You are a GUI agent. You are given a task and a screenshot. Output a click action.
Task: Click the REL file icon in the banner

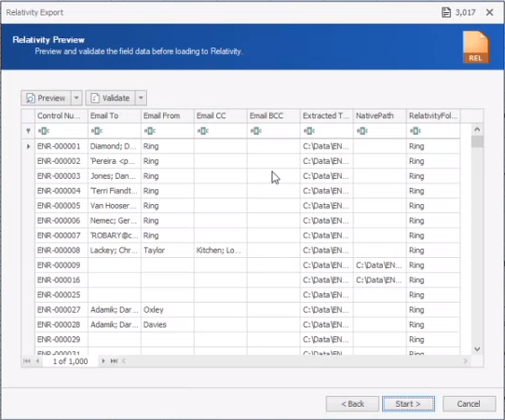pos(476,47)
